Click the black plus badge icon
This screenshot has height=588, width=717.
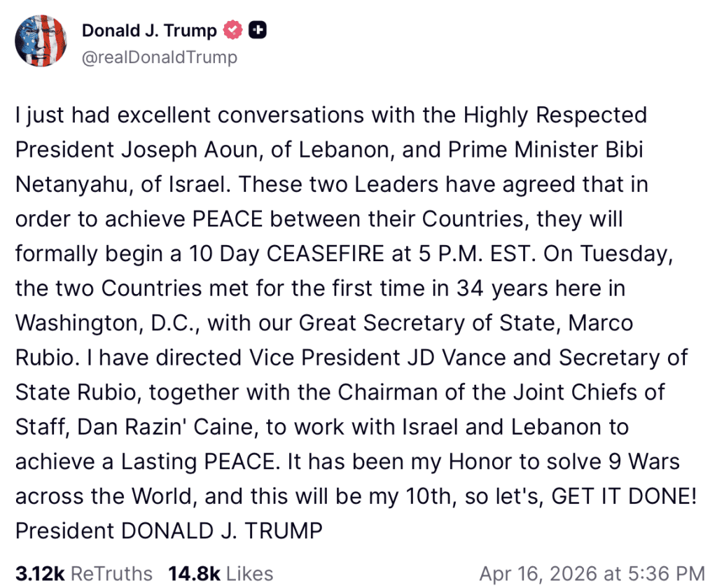point(258,31)
